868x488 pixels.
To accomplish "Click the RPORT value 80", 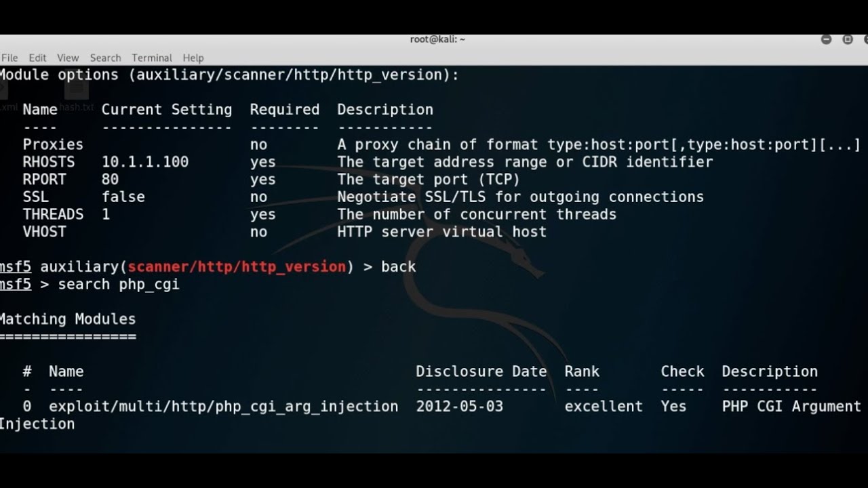I will point(110,180).
